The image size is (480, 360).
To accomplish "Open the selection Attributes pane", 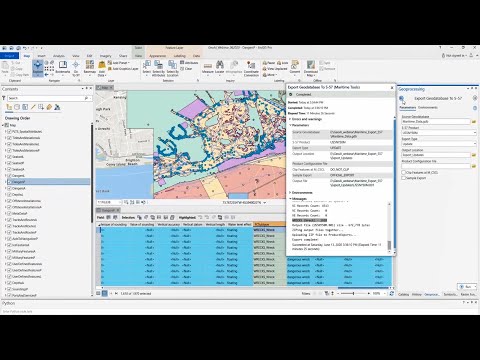I will tap(189, 63).
